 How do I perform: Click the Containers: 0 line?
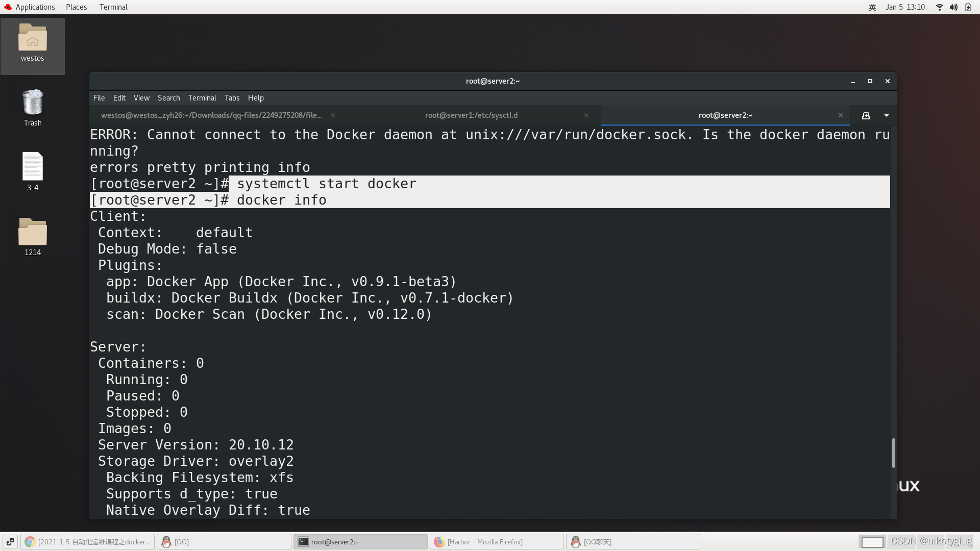(x=151, y=363)
